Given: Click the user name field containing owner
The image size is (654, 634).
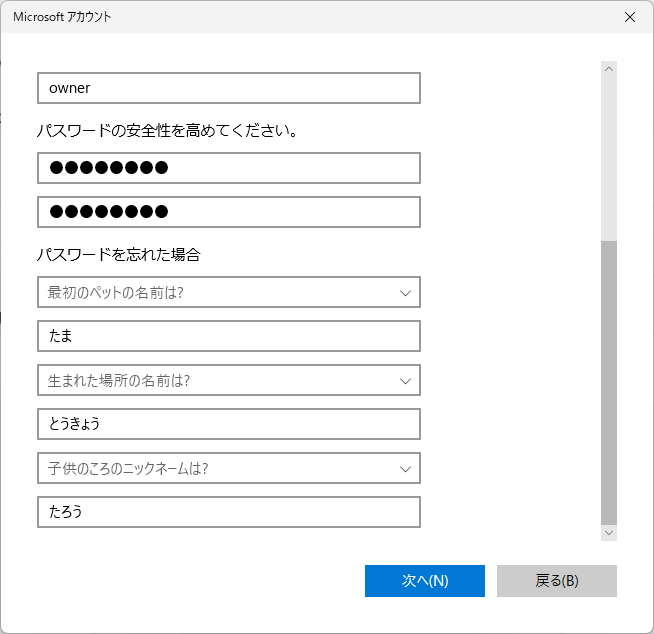Looking at the screenshot, I should pyautogui.click(x=228, y=88).
